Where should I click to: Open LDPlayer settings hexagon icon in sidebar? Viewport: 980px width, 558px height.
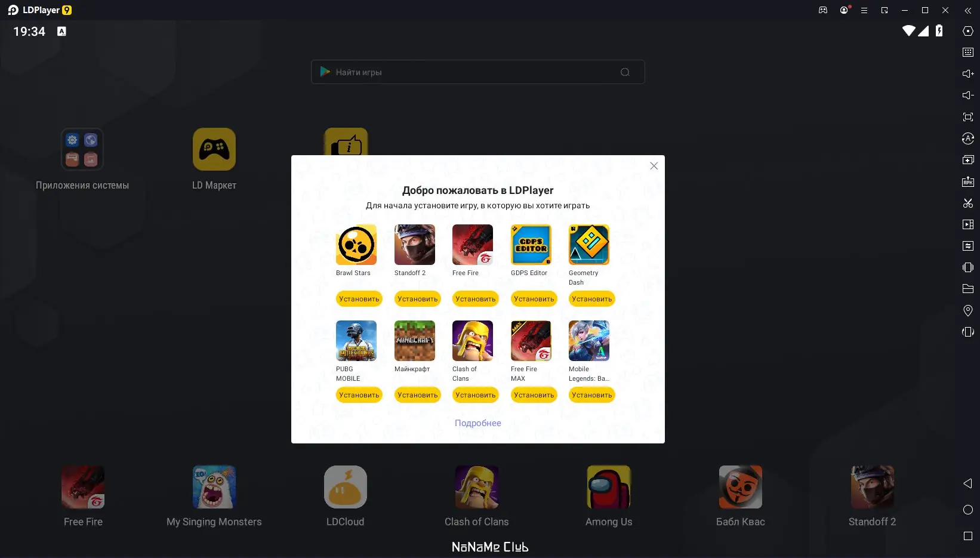[968, 31]
